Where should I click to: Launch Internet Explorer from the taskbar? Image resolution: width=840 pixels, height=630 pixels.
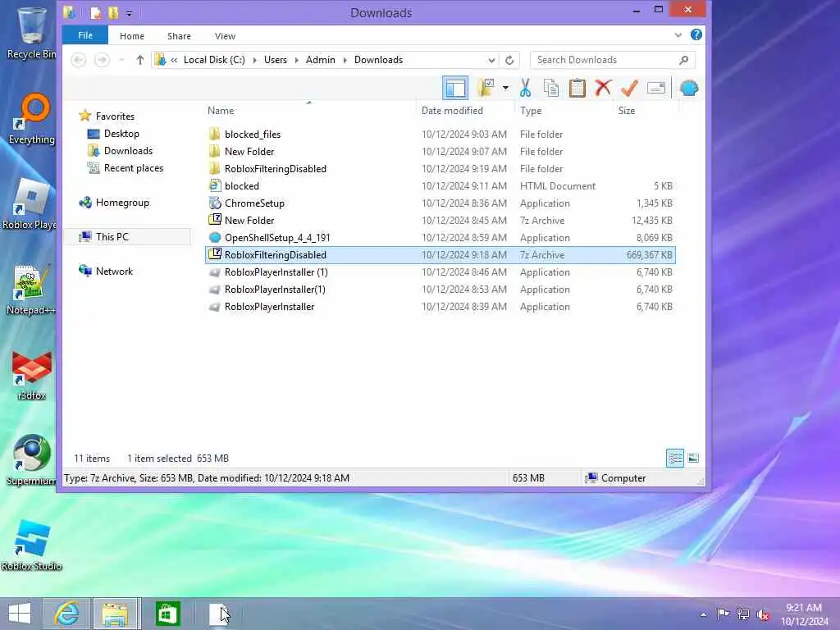pos(67,614)
